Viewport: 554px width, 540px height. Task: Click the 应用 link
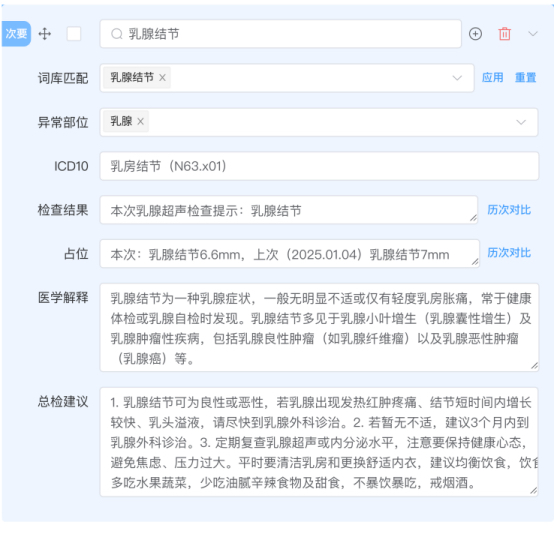coord(493,77)
